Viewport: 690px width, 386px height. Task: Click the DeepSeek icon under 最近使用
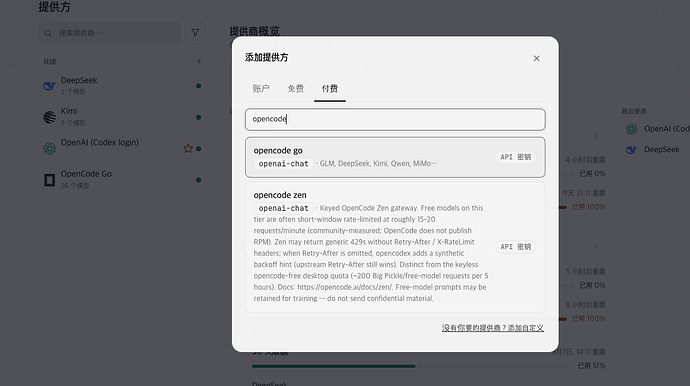click(x=631, y=150)
